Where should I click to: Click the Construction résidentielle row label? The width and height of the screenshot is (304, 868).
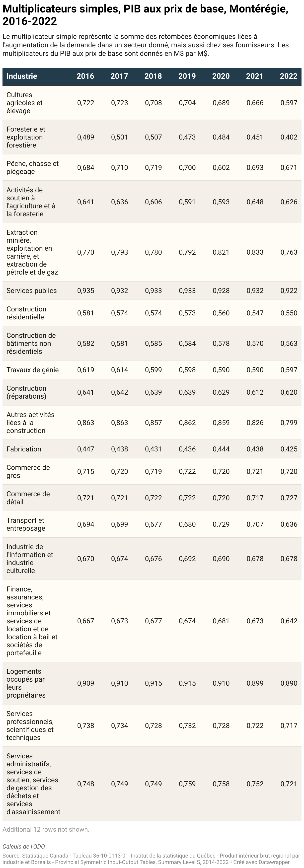(x=26, y=313)
